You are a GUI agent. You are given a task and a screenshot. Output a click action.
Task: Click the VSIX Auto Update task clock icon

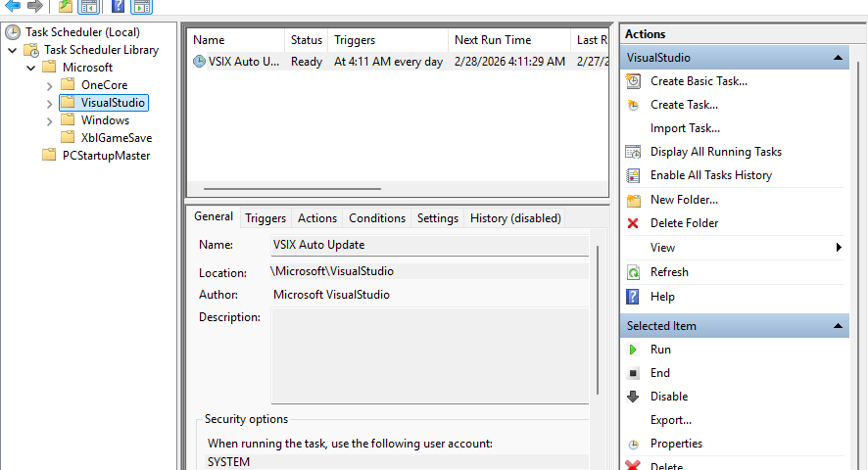[x=199, y=62]
